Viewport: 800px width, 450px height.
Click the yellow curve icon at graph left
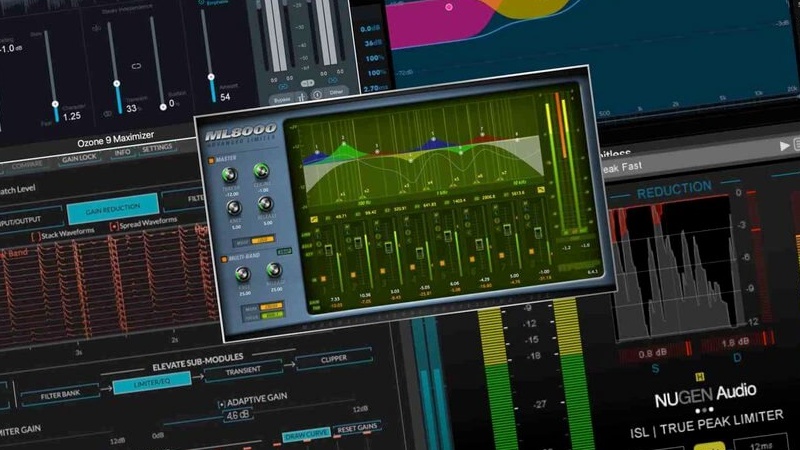(314, 219)
